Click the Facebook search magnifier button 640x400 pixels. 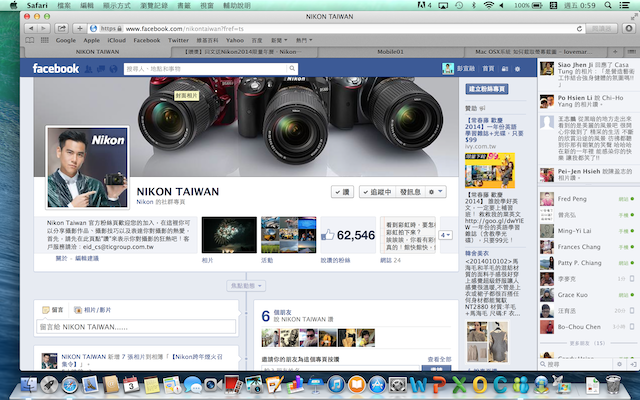(x=292, y=69)
